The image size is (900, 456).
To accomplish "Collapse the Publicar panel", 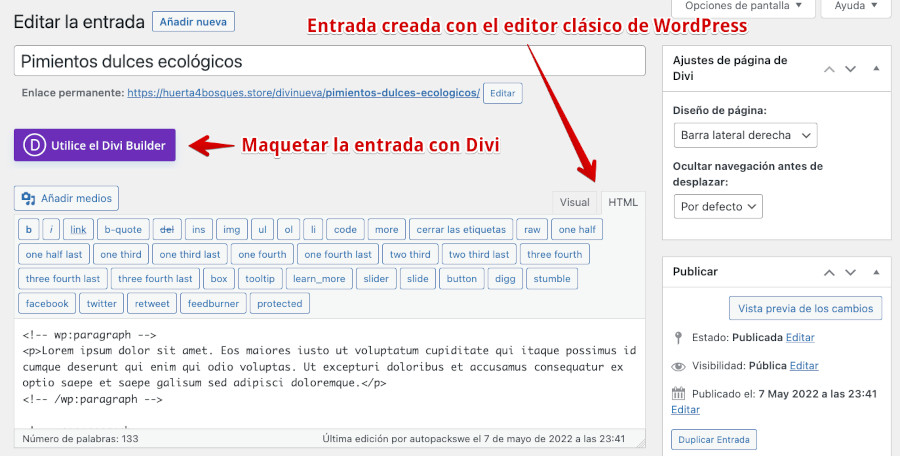I will click(876, 272).
